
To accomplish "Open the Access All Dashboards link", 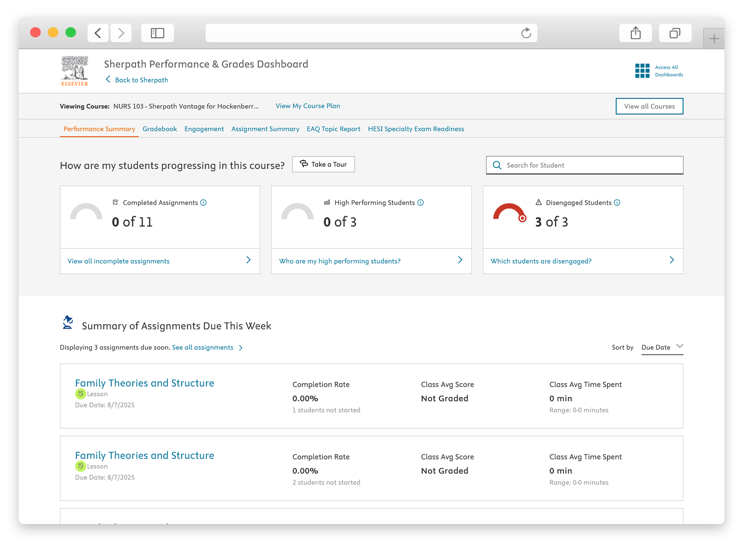I will (x=669, y=71).
